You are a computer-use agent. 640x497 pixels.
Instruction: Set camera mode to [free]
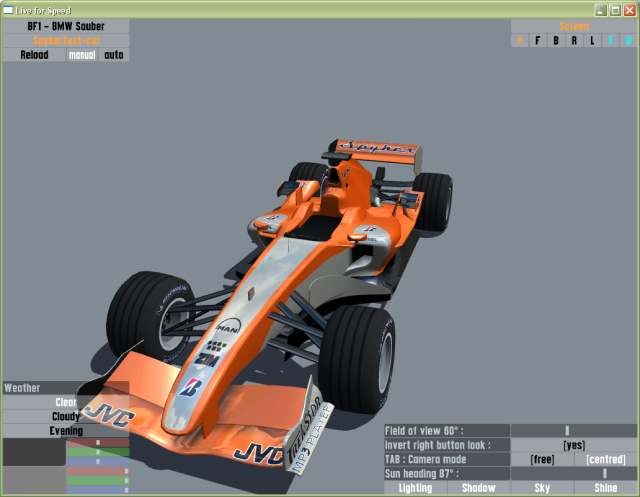[x=542, y=459]
